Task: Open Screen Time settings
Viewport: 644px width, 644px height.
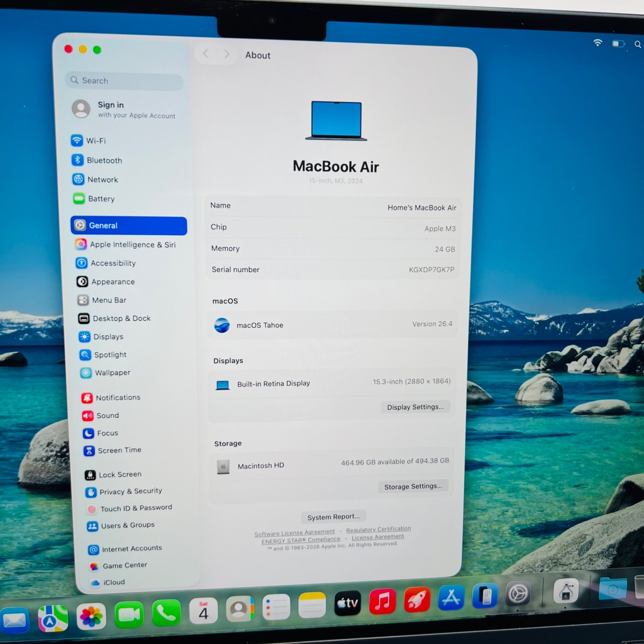Action: pos(119,450)
